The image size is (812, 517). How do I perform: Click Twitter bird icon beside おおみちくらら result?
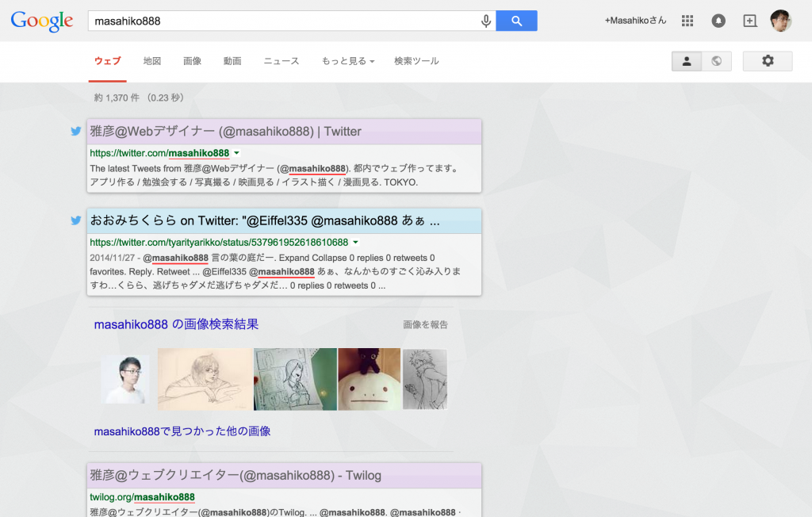click(76, 220)
